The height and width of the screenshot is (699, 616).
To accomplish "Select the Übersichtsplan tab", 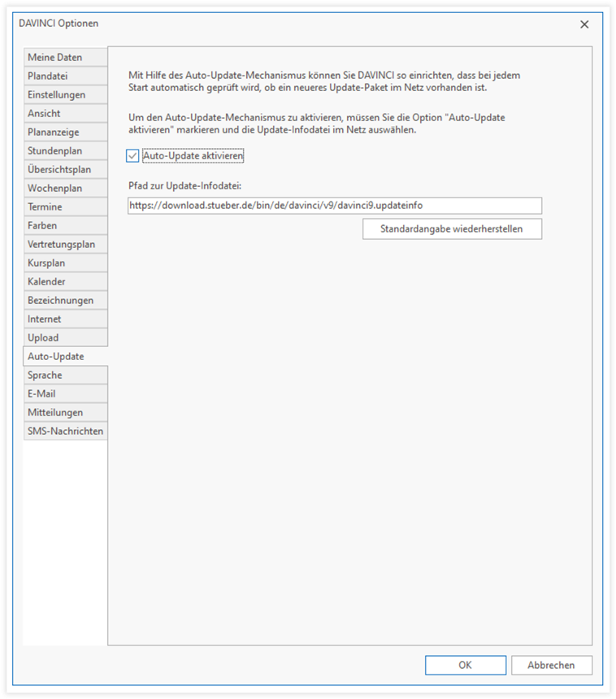I will 66,169.
